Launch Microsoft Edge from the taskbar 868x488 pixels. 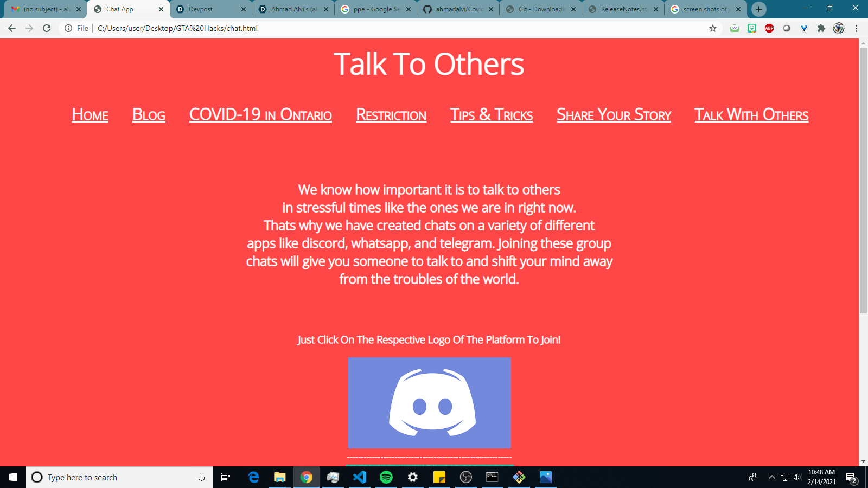(253, 477)
